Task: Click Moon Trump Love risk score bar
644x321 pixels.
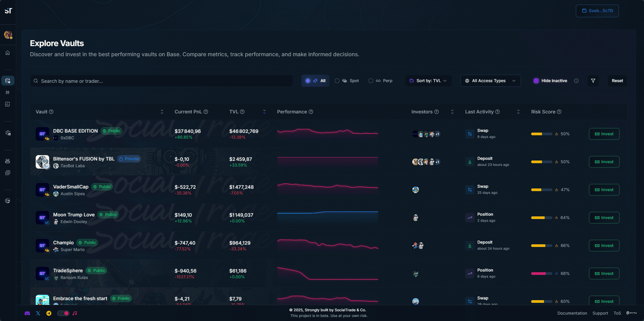Action: click(x=542, y=218)
